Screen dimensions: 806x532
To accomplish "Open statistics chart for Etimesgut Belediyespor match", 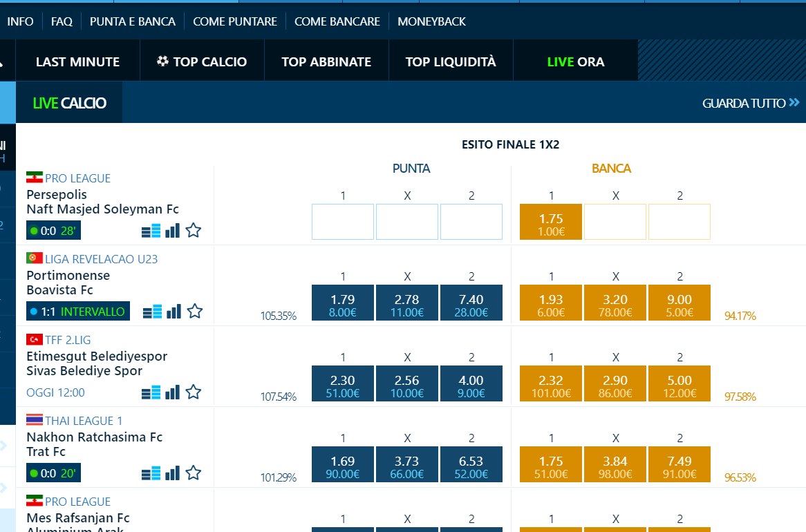I will click(x=173, y=392).
